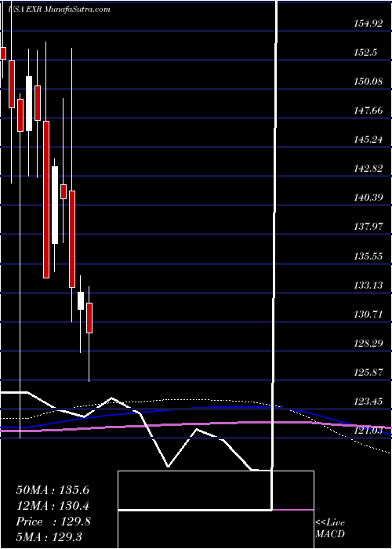Select the 121.03 axis label
Screen dimensions: 392x549
coord(368,431)
